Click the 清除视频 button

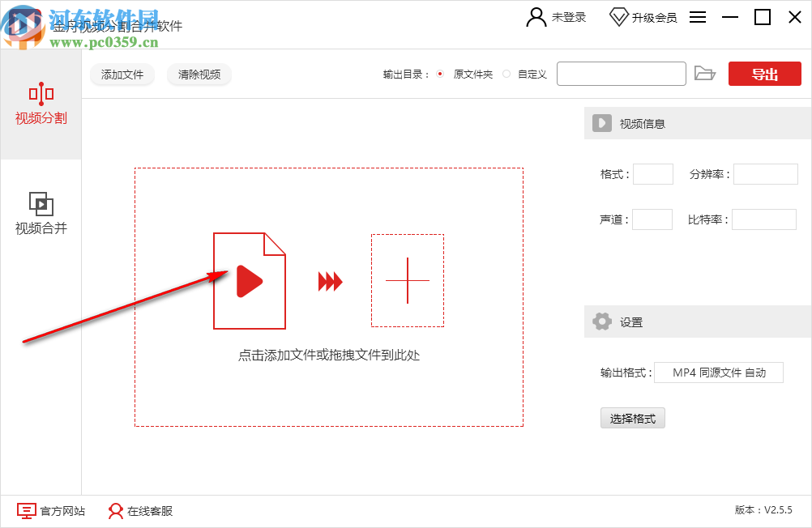coord(199,74)
